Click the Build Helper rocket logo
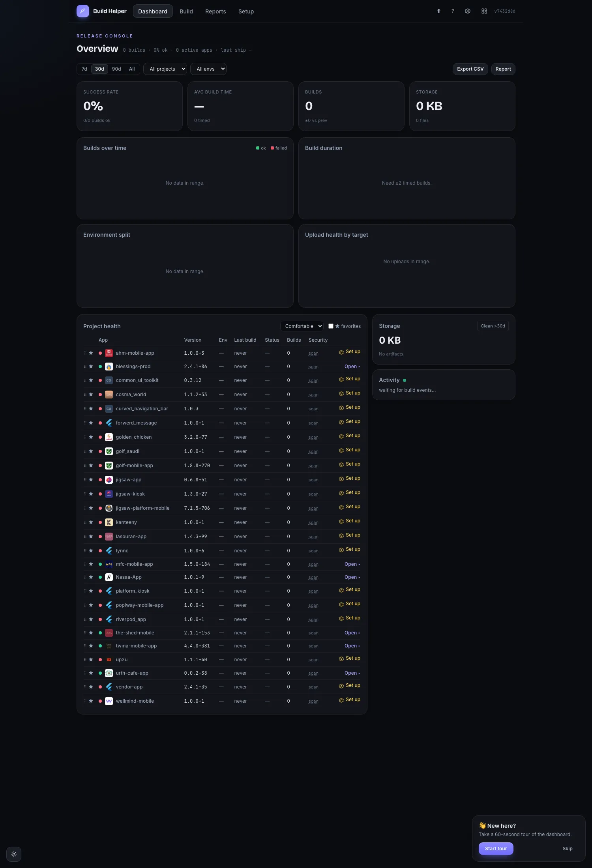The height and width of the screenshot is (868, 592). pyautogui.click(x=83, y=11)
